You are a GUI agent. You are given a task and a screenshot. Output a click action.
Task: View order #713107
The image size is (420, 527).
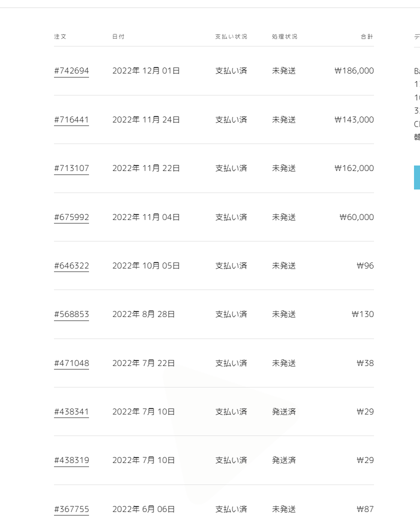coord(71,168)
